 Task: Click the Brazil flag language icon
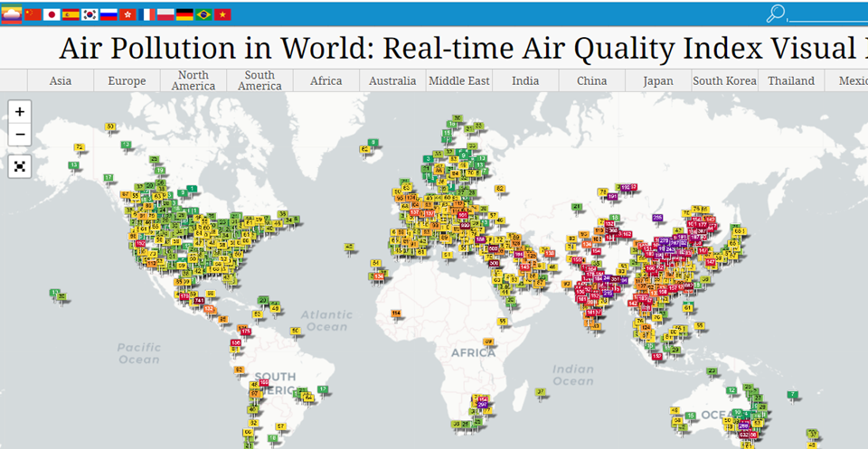click(204, 14)
